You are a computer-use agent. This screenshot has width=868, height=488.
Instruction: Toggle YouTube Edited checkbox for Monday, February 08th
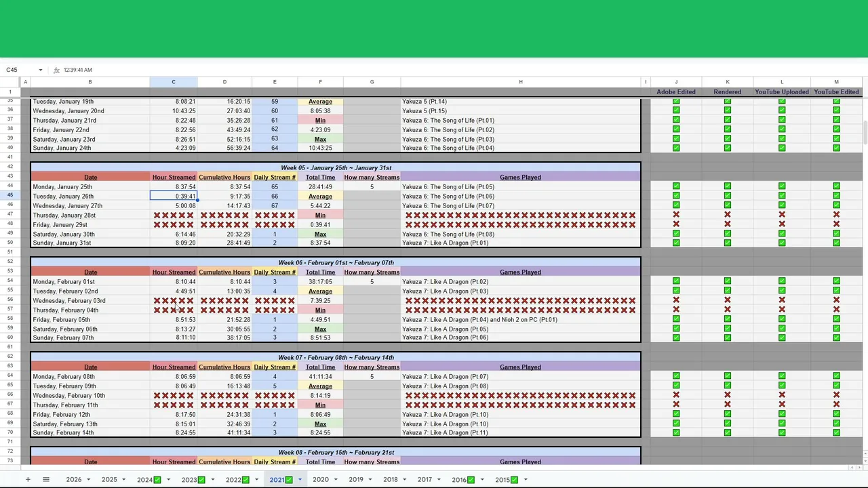click(x=836, y=376)
